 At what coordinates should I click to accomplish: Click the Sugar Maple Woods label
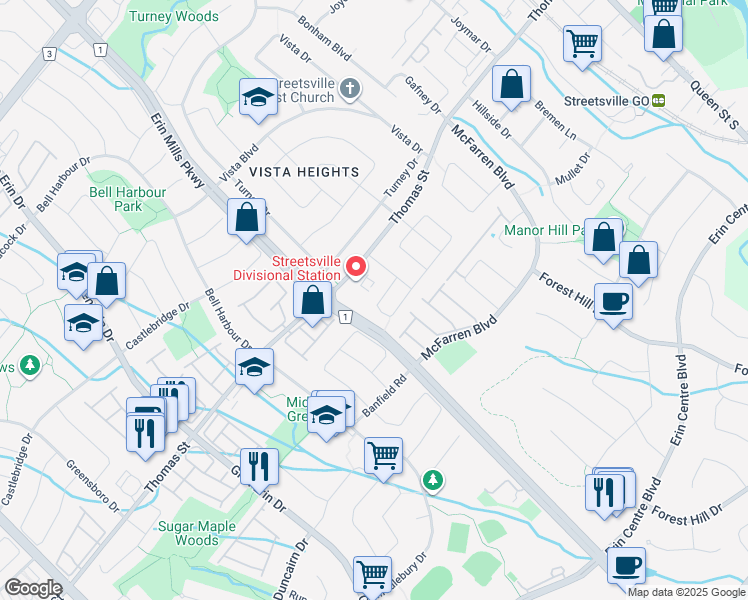coord(197,533)
